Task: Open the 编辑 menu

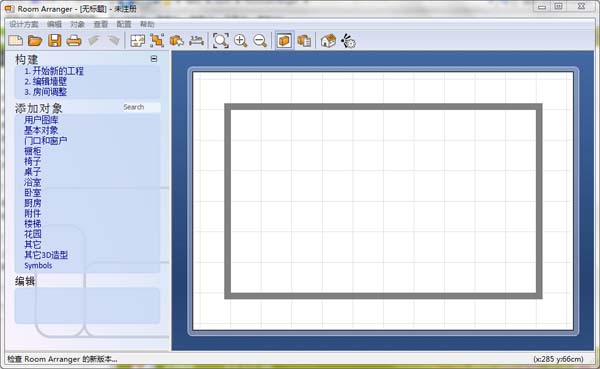Action: pyautogui.click(x=54, y=24)
